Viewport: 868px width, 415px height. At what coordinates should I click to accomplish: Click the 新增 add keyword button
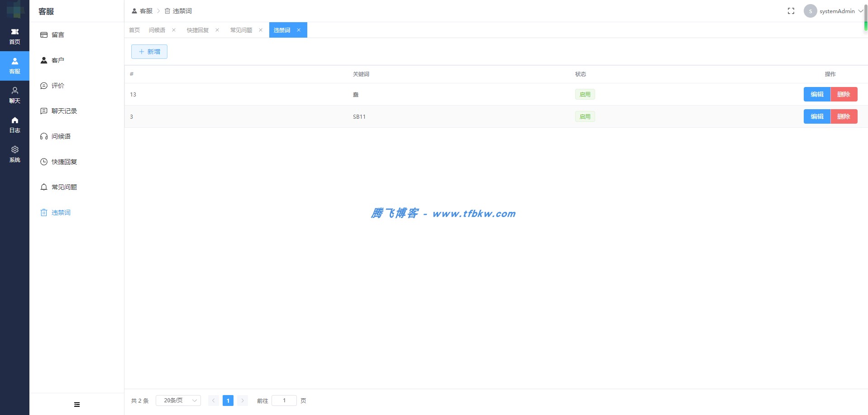pyautogui.click(x=149, y=52)
